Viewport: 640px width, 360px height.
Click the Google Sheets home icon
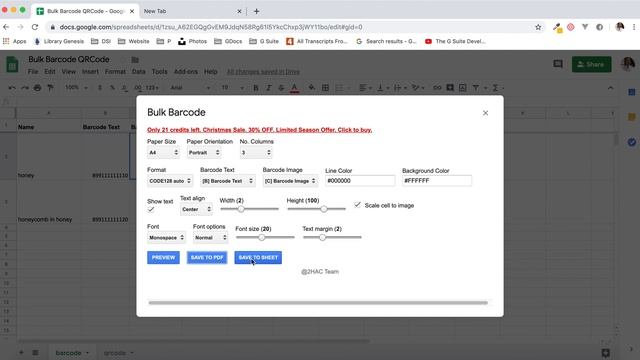pos(12,65)
